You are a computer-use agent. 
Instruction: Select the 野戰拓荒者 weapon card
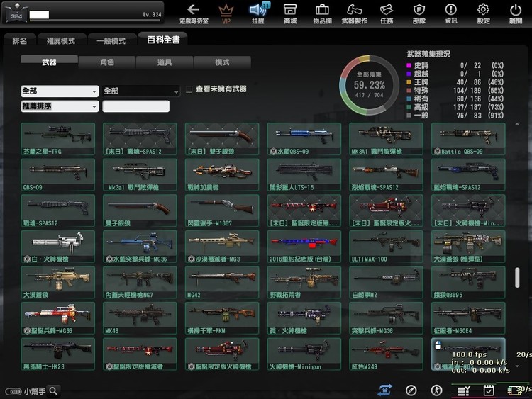tap(304, 282)
